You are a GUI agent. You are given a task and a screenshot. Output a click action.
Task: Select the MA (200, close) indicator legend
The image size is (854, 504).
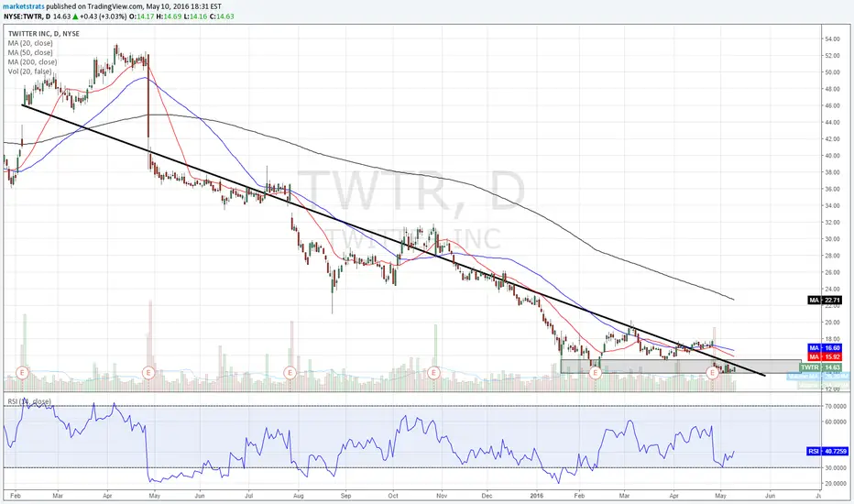(32, 61)
